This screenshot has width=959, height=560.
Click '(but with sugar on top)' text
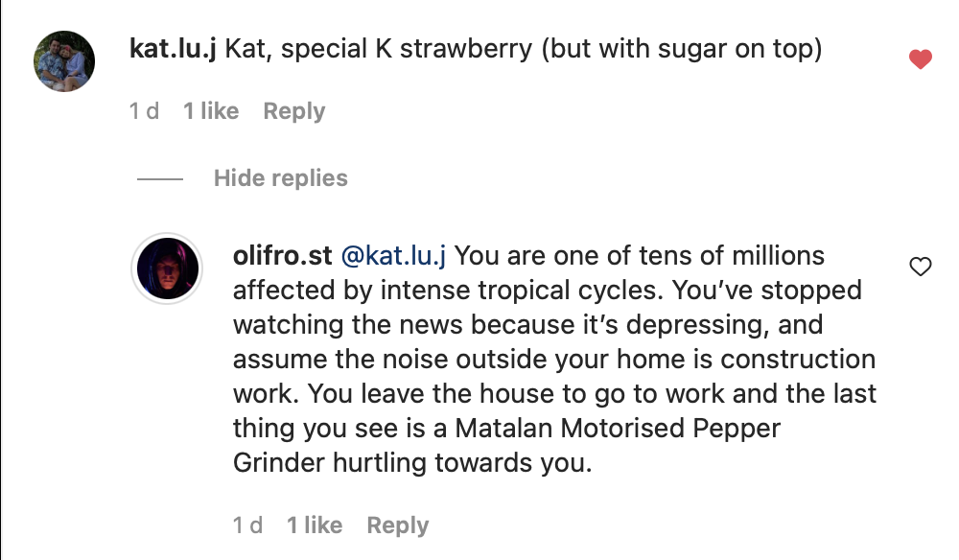pos(681,49)
